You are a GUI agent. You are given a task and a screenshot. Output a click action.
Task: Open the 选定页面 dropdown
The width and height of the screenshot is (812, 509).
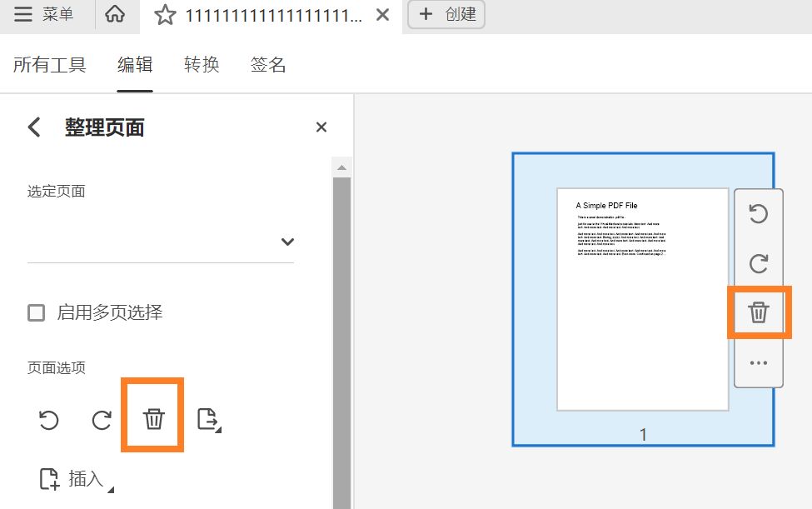tap(286, 242)
